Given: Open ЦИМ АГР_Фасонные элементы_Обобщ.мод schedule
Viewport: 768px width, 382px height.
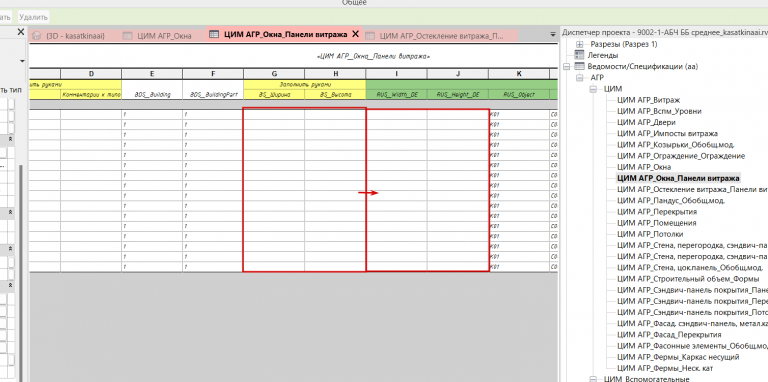Looking at the screenshot, I should [692, 346].
